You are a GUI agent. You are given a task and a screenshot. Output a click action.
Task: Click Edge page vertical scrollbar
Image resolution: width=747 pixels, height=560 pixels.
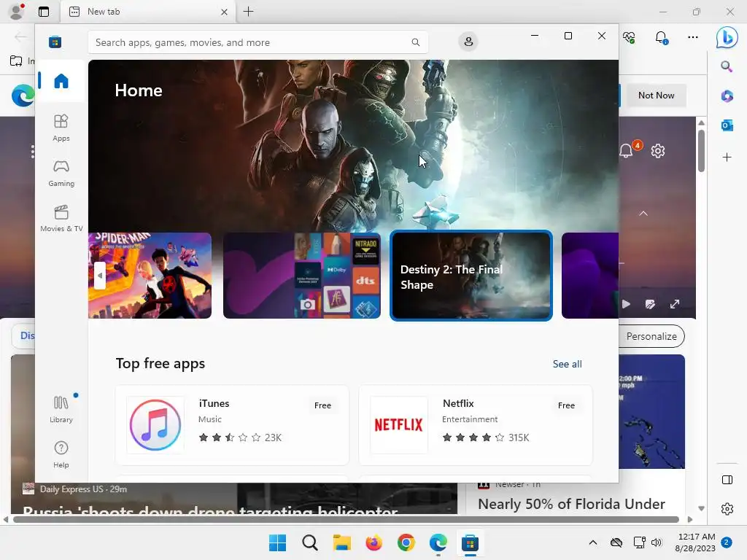click(701, 150)
